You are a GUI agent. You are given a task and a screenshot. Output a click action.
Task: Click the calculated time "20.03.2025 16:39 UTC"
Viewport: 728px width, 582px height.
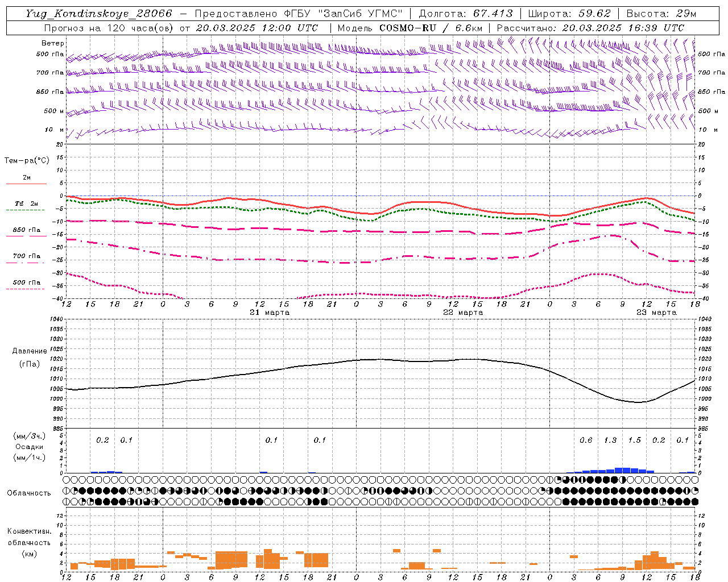point(623,28)
